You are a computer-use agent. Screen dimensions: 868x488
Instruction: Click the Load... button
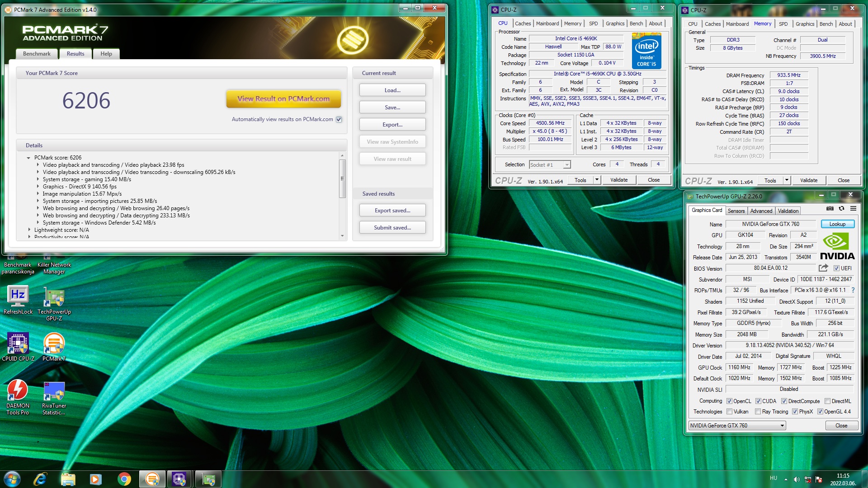pos(392,90)
